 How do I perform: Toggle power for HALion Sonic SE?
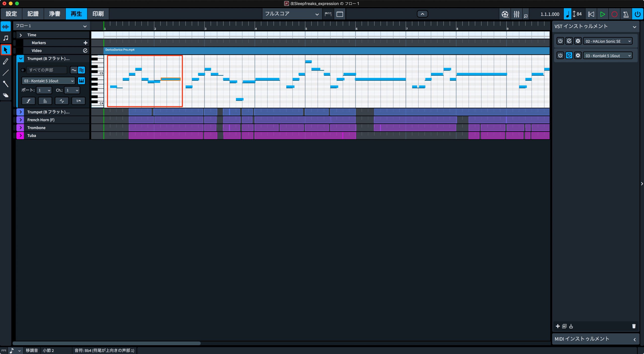tap(560, 41)
